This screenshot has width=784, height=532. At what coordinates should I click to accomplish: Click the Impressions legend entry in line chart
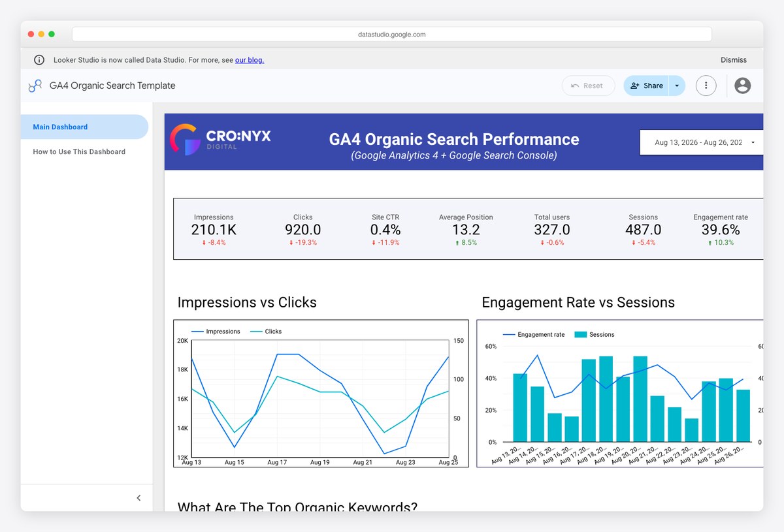(x=216, y=332)
